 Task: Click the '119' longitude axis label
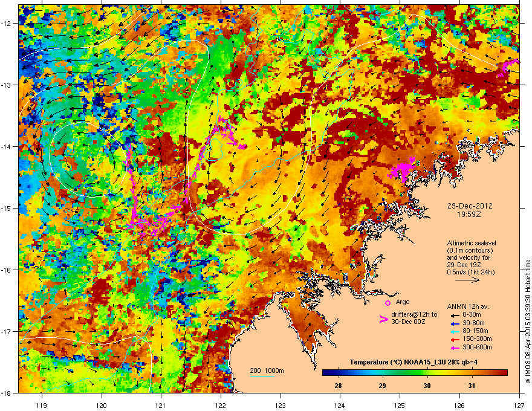tap(42, 405)
